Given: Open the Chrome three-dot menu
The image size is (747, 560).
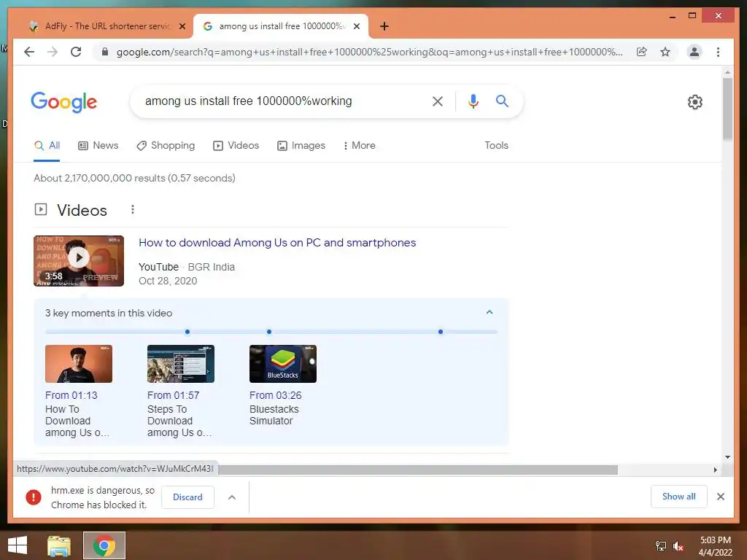Looking at the screenshot, I should (718, 52).
